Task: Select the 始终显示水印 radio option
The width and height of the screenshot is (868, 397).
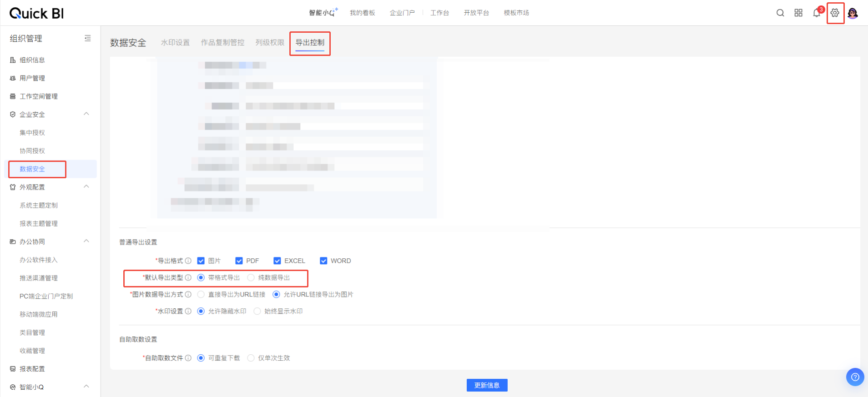Action: [257, 311]
